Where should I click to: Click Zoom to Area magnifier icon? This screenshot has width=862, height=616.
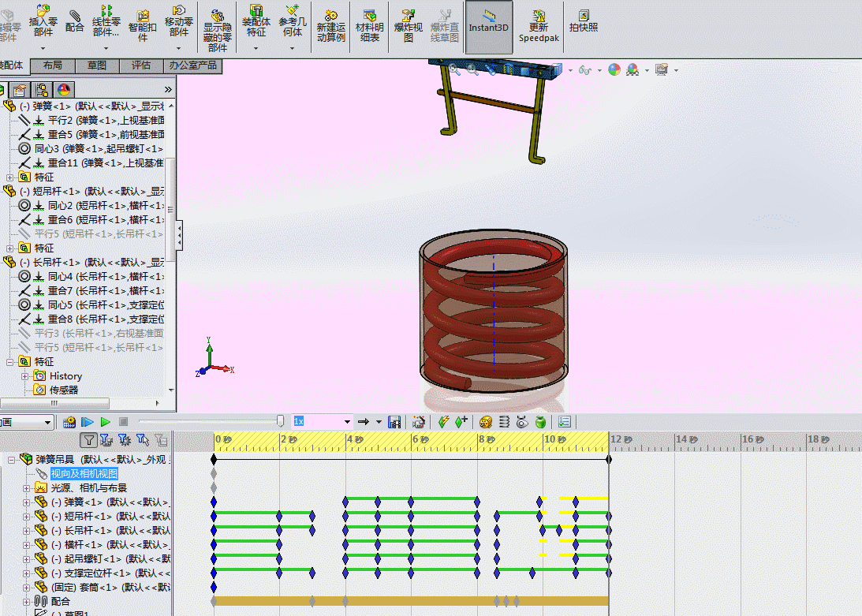(472, 69)
